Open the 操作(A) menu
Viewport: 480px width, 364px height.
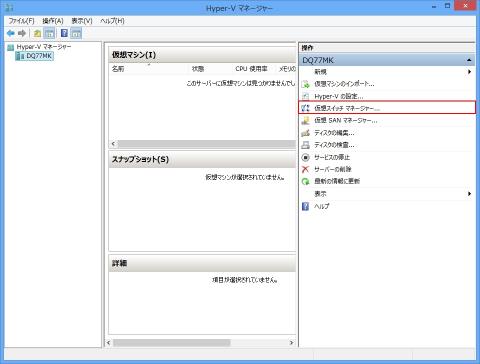click(53, 21)
